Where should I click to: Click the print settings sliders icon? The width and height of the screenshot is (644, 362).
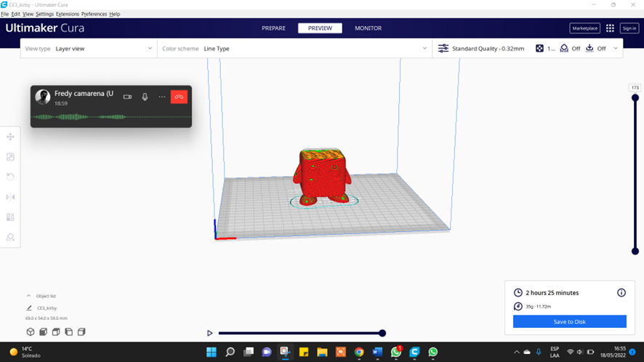[443, 49]
